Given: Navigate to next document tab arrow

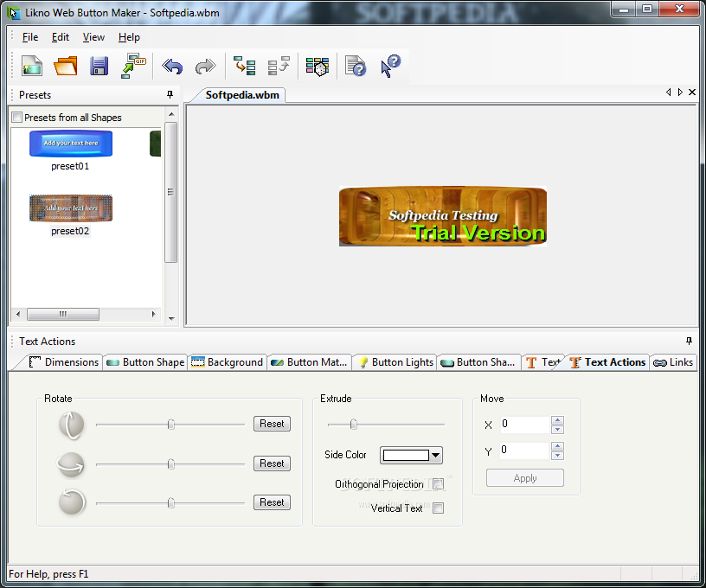Looking at the screenshot, I should coord(680,93).
